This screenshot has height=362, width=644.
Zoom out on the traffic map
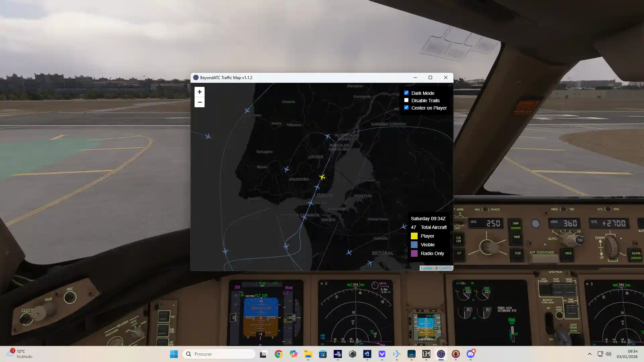pyautogui.click(x=200, y=102)
